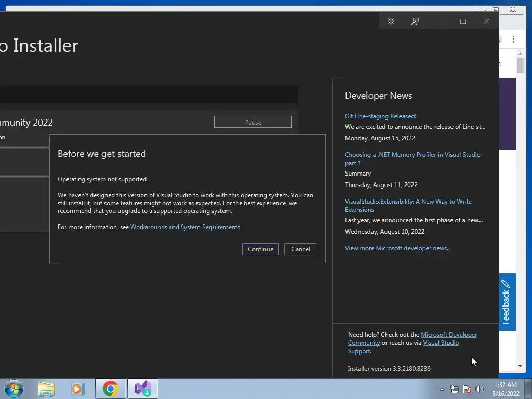Cancel the operating system warning dialog

pos(301,249)
